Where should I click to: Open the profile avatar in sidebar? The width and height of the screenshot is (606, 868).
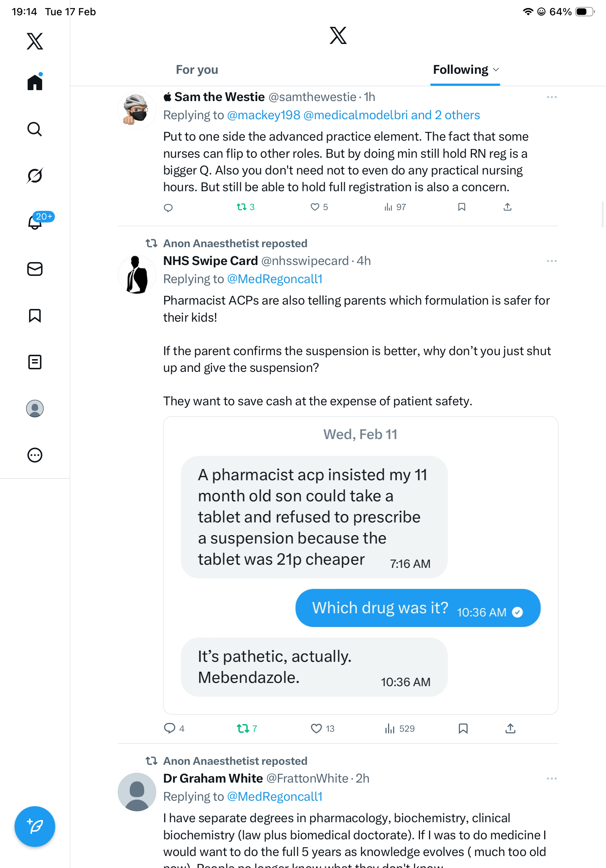35,409
